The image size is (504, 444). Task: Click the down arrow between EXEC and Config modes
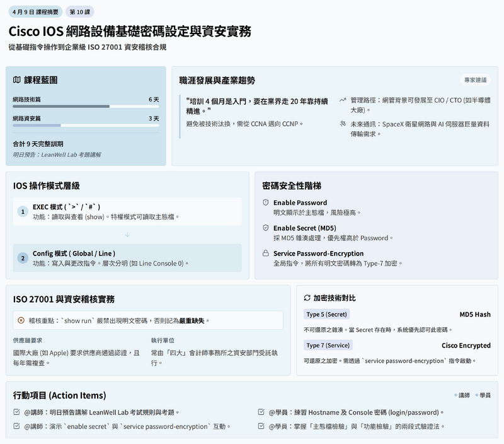click(127, 235)
